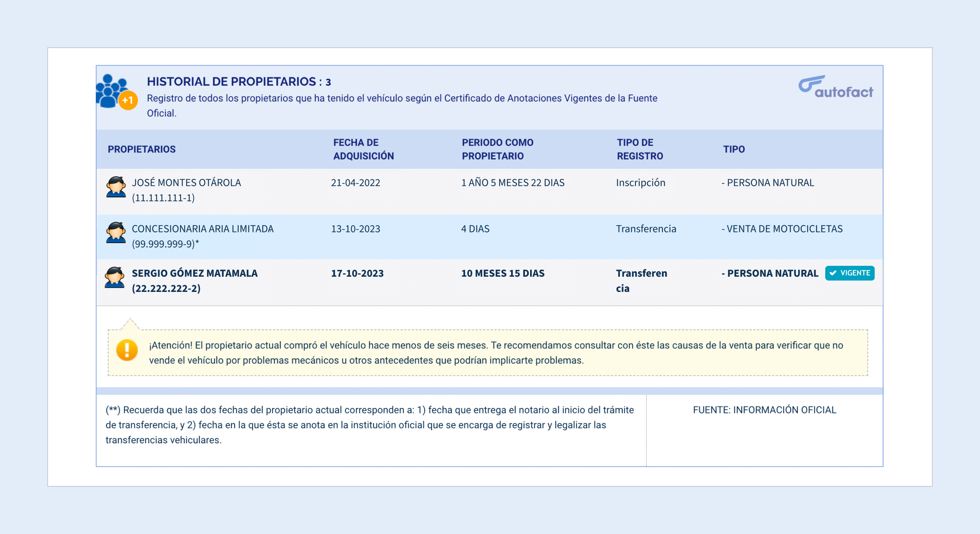
Task: Click the TIPO DE REGISTRO column header
Action: pyautogui.click(x=640, y=149)
